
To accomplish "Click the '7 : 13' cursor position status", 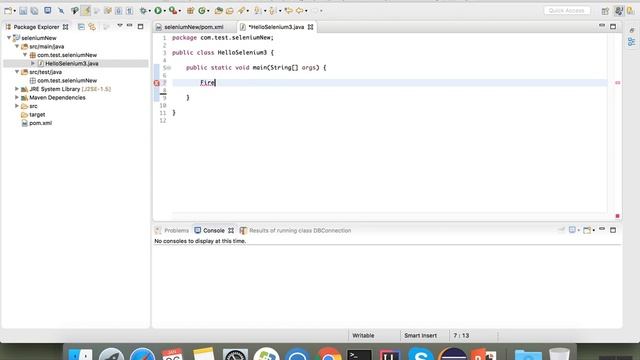I will click(x=461, y=336).
